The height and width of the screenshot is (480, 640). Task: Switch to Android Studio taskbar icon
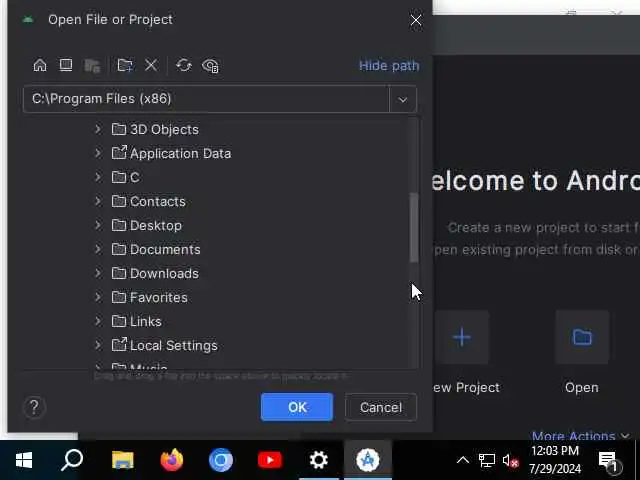point(368,460)
